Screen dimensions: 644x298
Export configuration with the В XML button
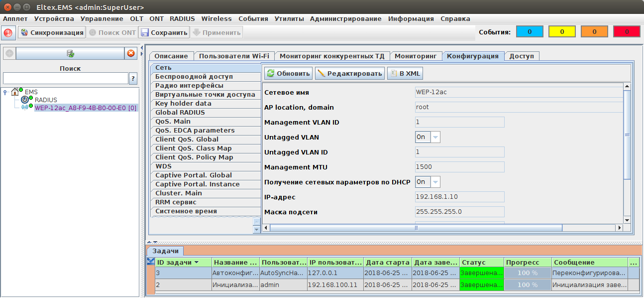click(x=405, y=74)
